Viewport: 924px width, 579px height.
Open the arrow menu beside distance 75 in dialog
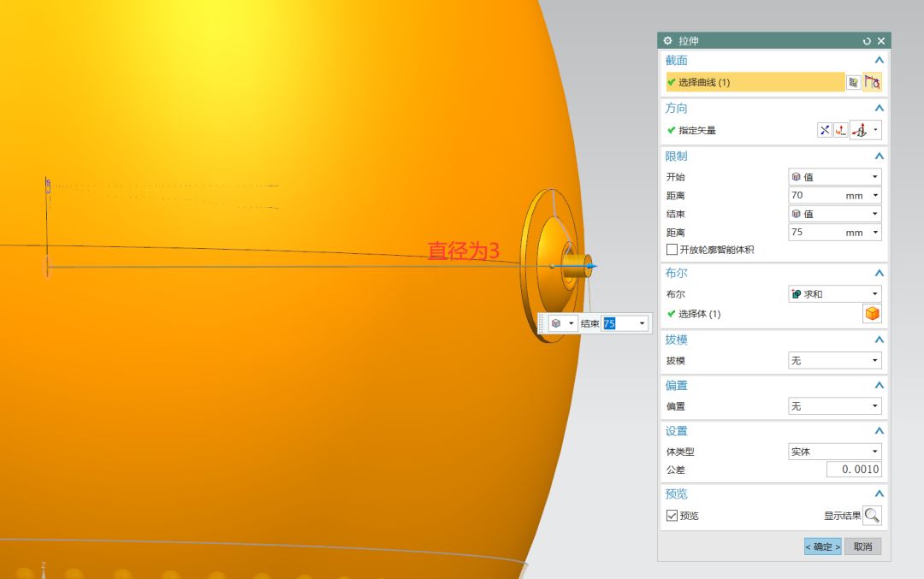tap(876, 232)
